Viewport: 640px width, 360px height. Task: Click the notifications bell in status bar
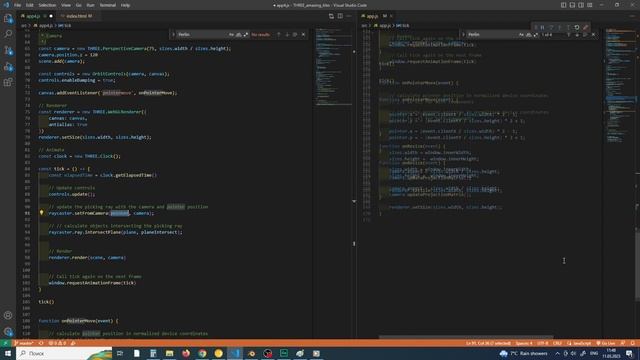click(x=633, y=343)
